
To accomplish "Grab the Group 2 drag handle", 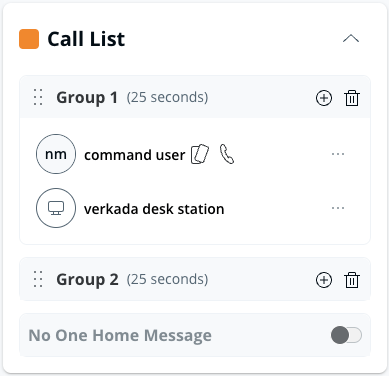I will click(x=38, y=279).
